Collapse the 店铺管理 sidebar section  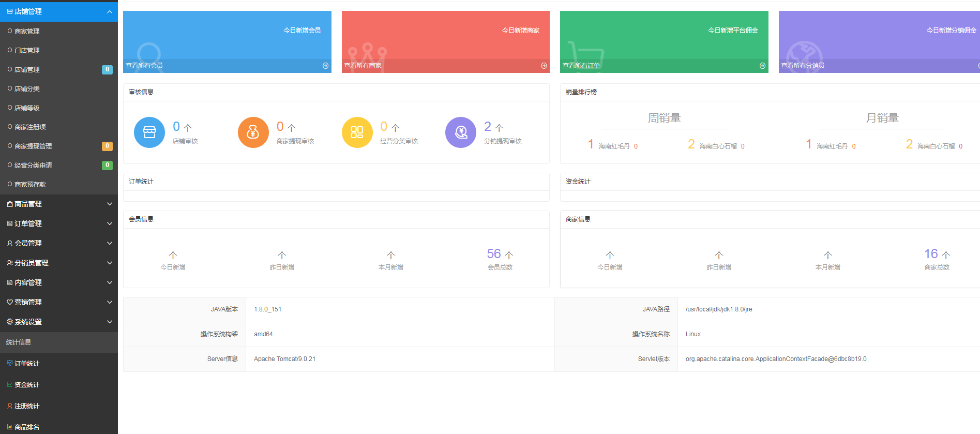109,11
